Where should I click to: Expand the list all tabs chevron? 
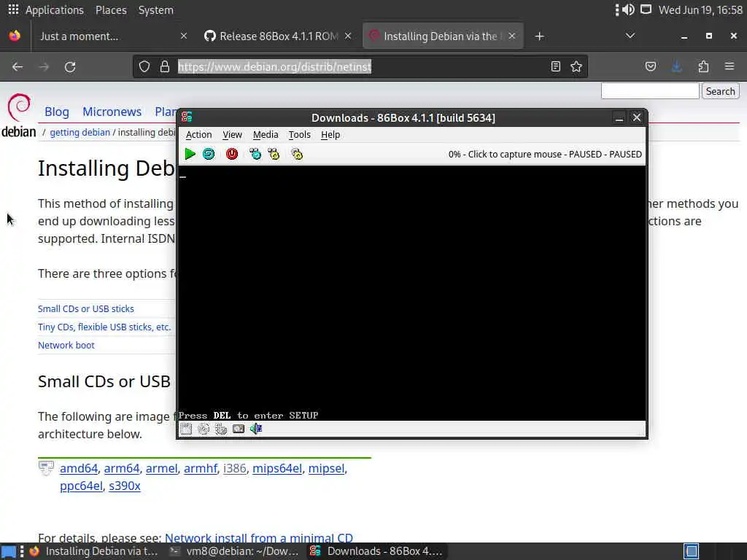(x=630, y=36)
